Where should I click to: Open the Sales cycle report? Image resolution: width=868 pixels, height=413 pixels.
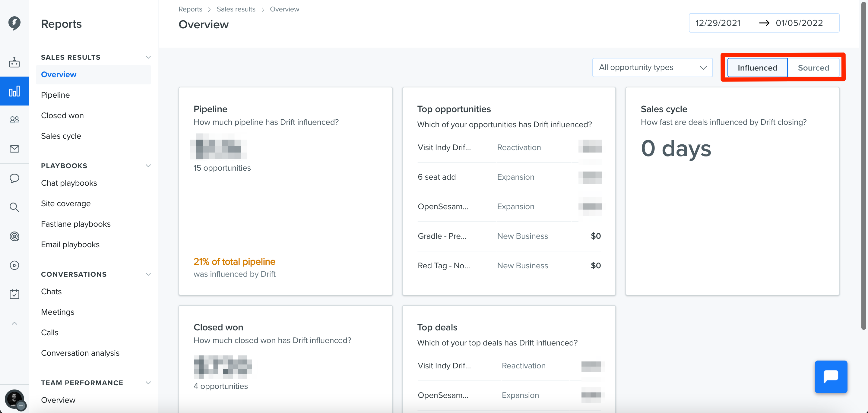coord(61,136)
